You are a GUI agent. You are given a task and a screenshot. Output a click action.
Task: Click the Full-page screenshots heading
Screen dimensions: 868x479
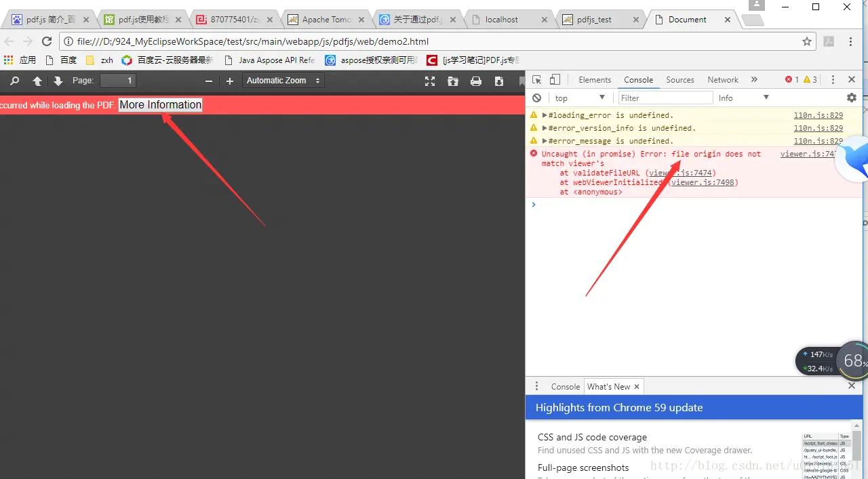tap(583, 467)
